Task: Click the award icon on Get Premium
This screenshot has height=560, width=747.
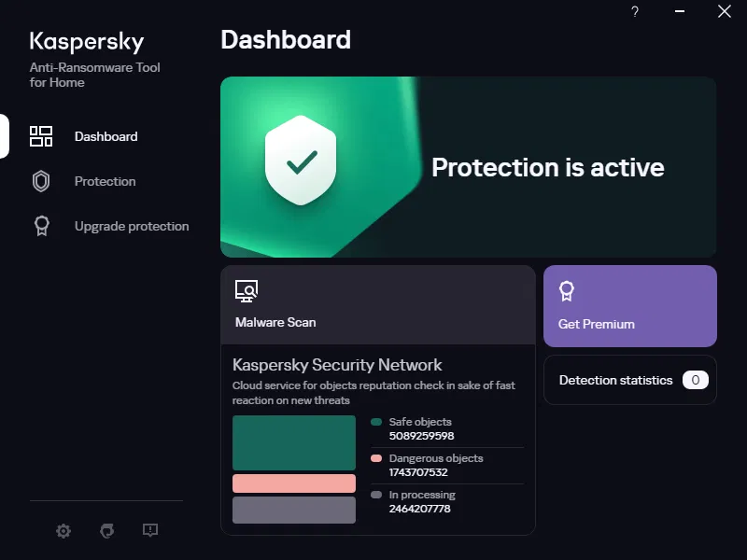Action: point(567,291)
